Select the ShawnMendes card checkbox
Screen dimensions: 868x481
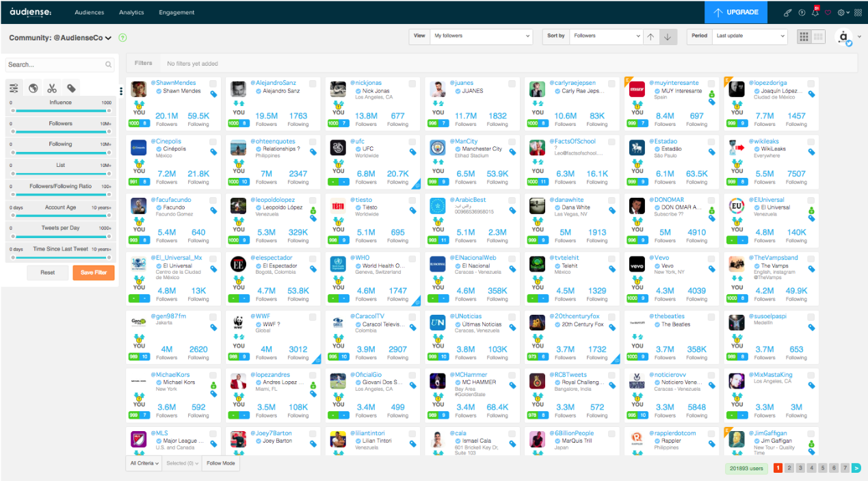click(x=213, y=83)
